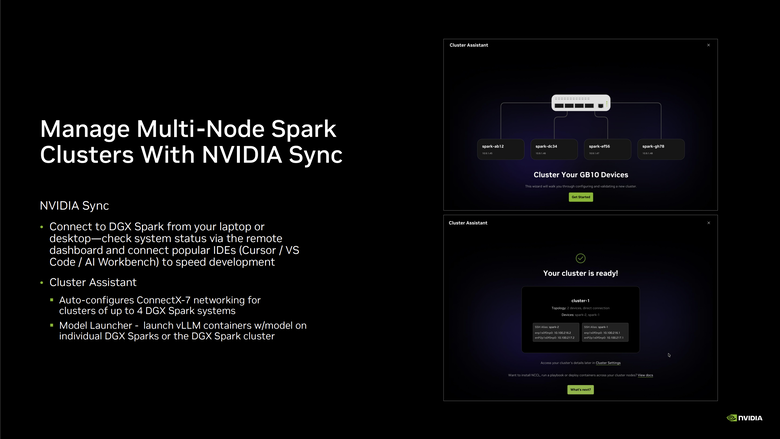The width and height of the screenshot is (780, 439).
Task: Select the spark-dc34 device card
Action: (x=554, y=150)
